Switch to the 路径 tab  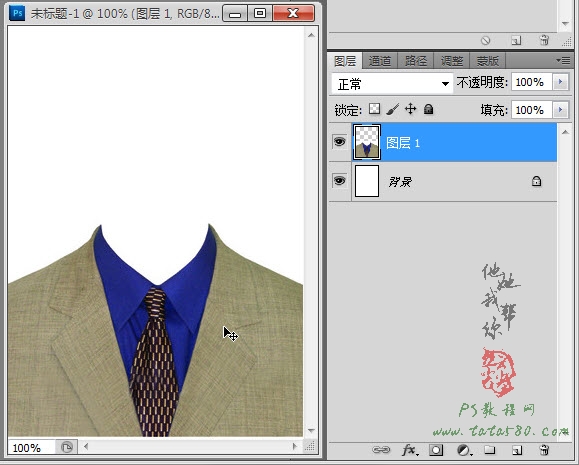415,61
